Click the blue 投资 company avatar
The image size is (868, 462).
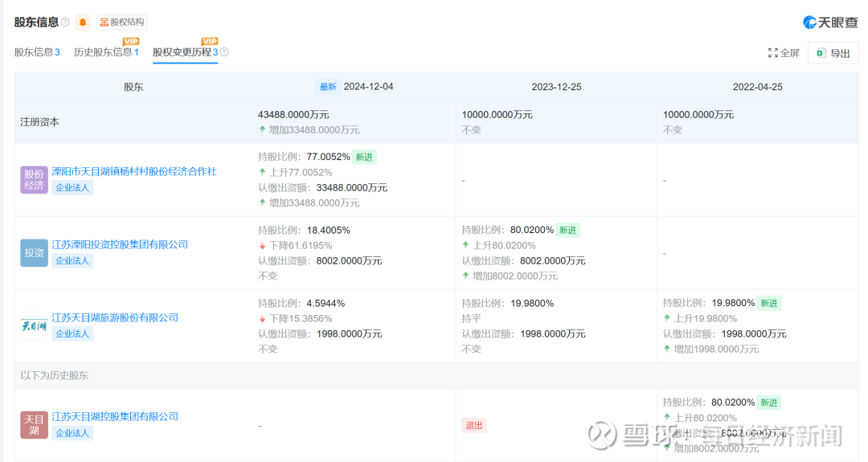tap(34, 253)
